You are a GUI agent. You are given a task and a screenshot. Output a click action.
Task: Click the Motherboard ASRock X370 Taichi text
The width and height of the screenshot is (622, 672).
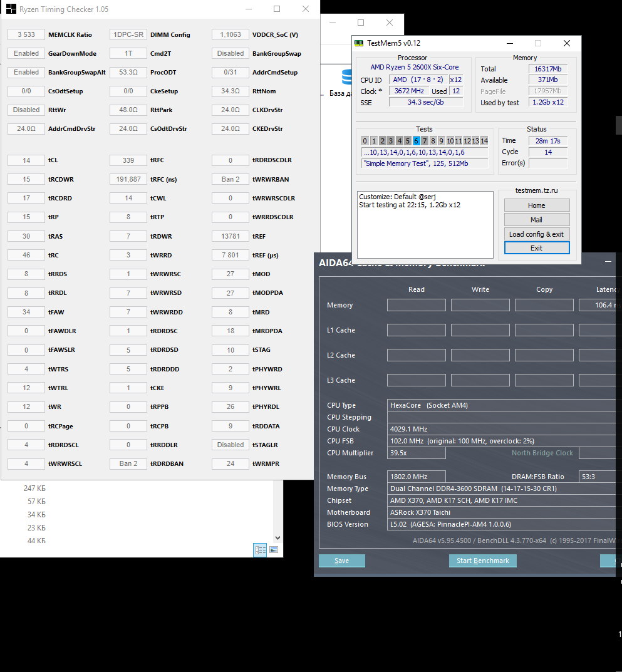[x=420, y=512]
